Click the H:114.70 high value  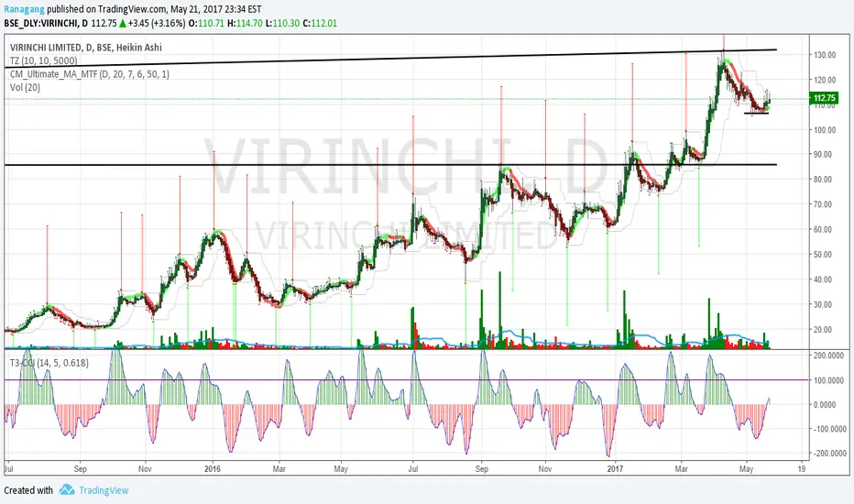(x=245, y=24)
